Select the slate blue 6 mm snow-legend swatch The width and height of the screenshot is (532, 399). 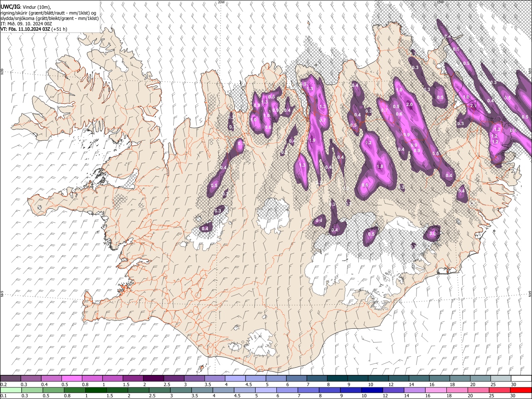coord(296,378)
